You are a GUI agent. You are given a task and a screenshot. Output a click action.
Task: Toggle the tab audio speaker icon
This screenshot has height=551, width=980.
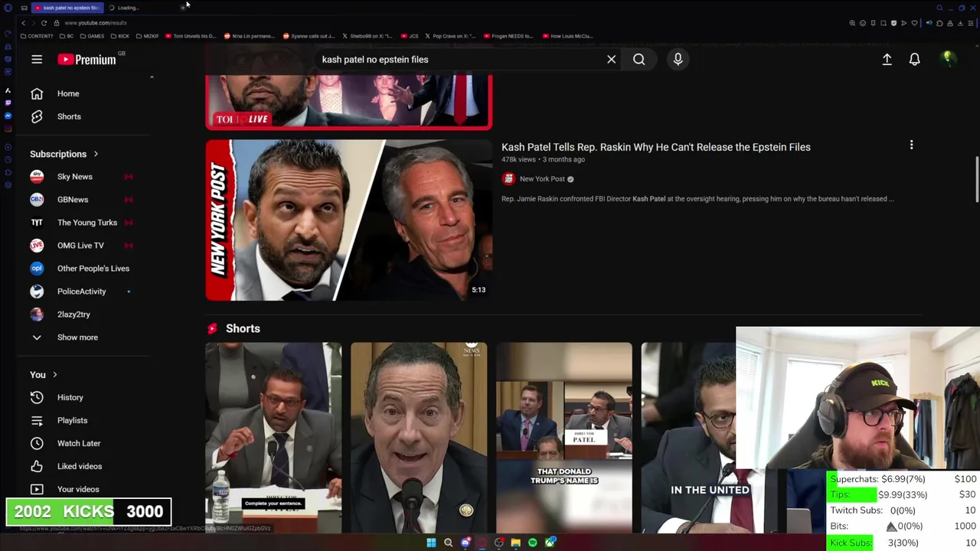coord(929,23)
